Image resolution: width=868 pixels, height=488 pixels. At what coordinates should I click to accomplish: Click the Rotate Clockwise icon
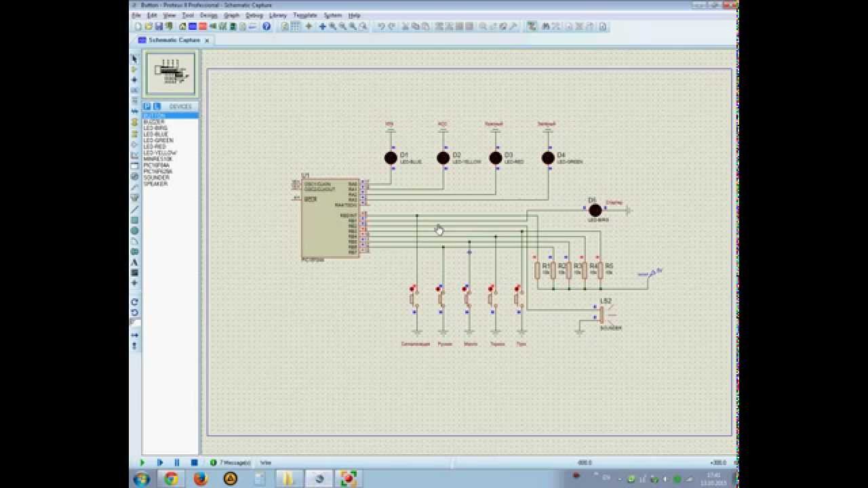pyautogui.click(x=134, y=302)
